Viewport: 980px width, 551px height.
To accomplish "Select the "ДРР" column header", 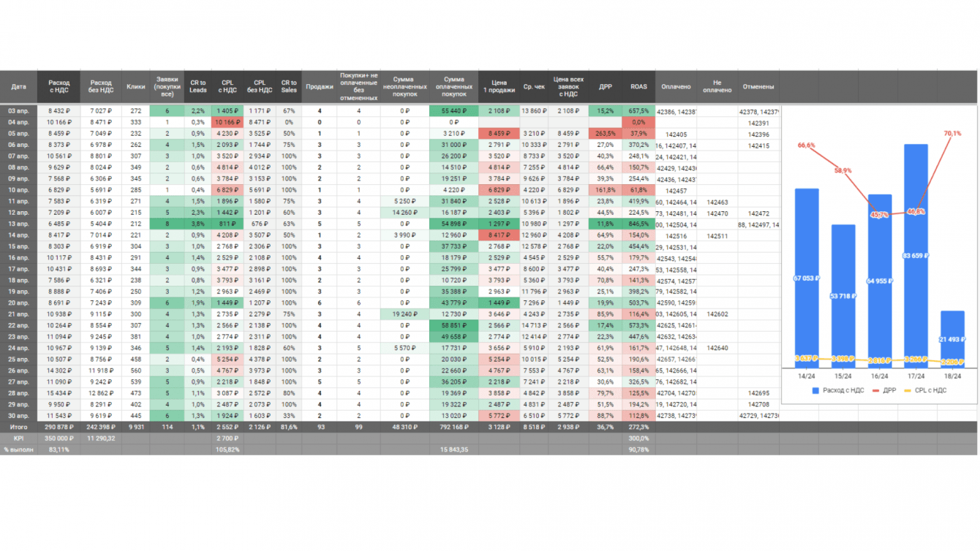I will pyautogui.click(x=606, y=87).
